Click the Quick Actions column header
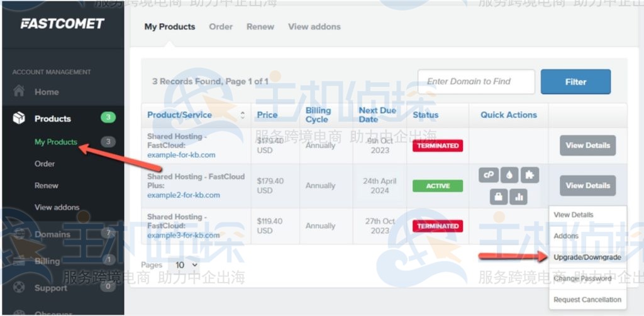The height and width of the screenshot is (316, 644). 508,115
